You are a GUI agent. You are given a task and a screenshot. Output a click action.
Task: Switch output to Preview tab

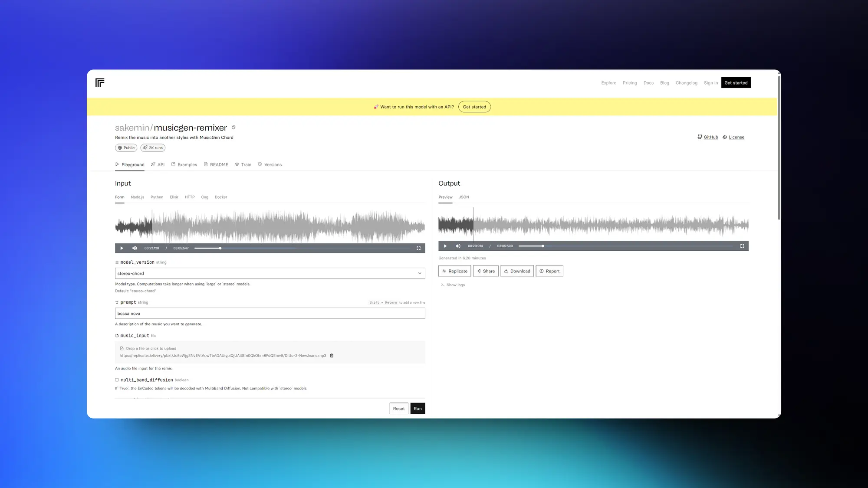445,197
